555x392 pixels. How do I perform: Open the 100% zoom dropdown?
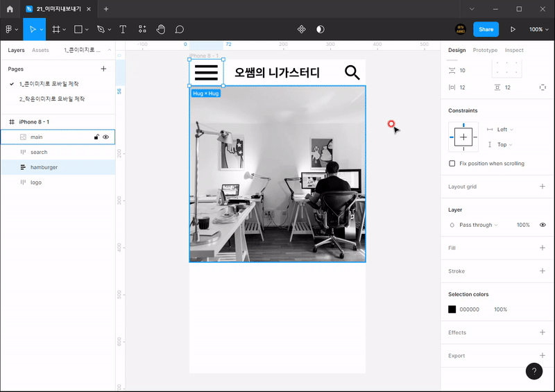539,29
